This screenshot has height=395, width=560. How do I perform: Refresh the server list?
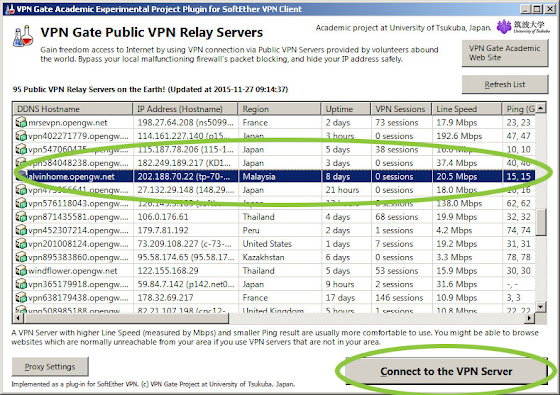[x=505, y=85]
